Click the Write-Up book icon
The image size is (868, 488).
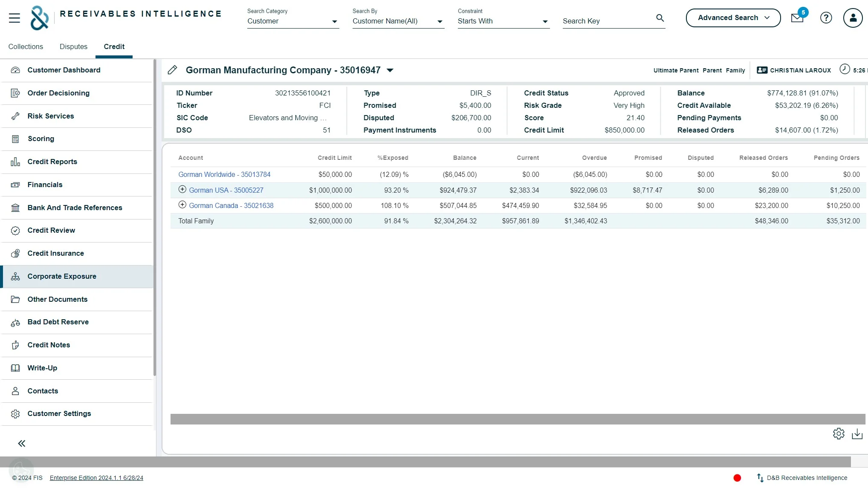pos(15,368)
